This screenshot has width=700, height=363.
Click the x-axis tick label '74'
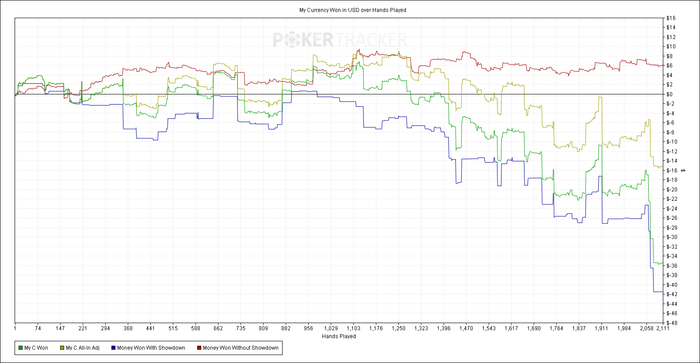[x=38, y=329]
